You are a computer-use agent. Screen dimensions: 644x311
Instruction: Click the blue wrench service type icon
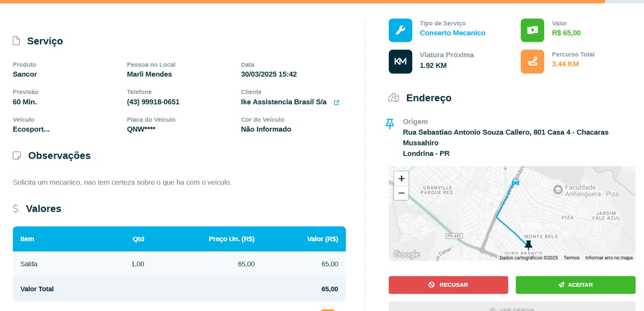click(400, 30)
